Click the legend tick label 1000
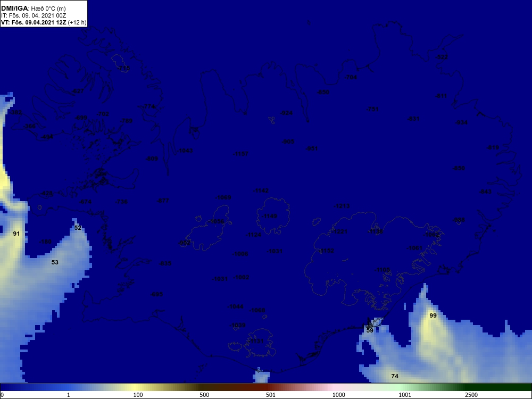This screenshot has width=532, height=399. click(338, 395)
